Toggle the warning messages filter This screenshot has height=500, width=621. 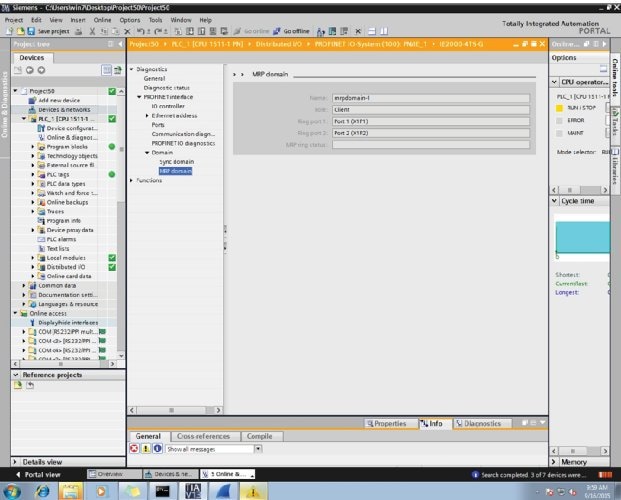point(146,448)
